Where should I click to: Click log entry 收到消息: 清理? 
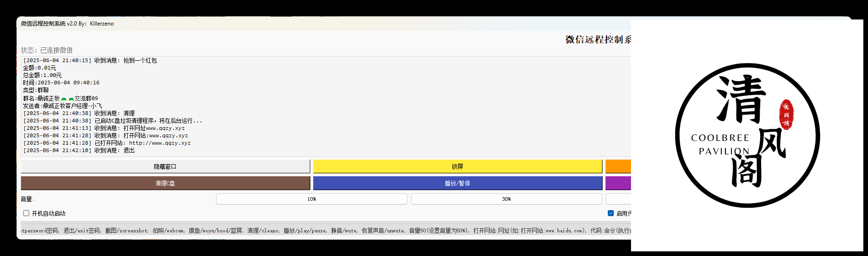point(79,113)
